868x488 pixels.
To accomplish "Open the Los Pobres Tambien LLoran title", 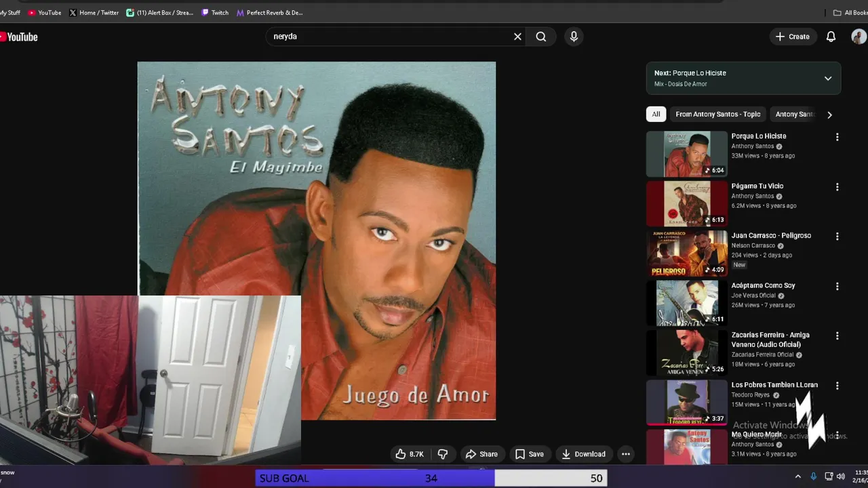I will pyautogui.click(x=774, y=385).
